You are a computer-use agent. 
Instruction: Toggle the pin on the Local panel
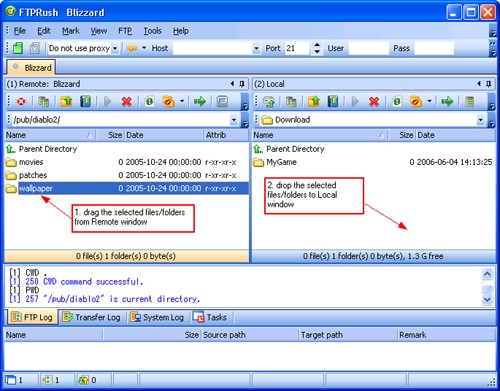pyautogui.click(x=489, y=84)
